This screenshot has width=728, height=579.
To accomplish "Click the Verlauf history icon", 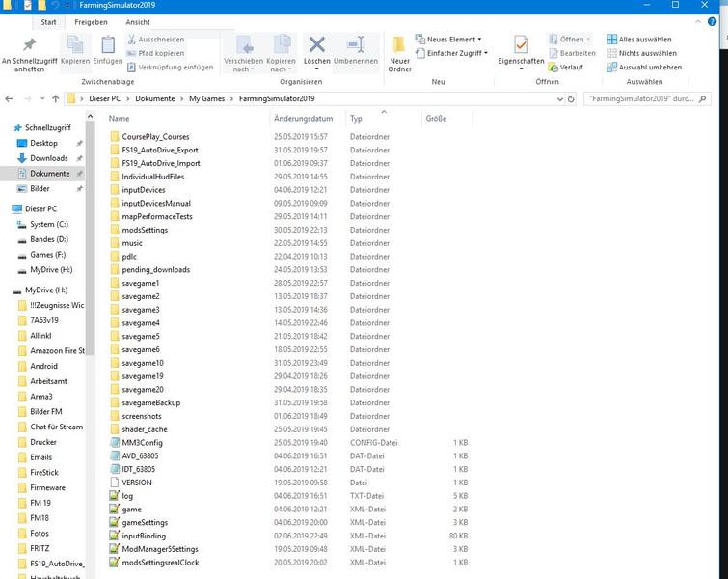I will coord(566,68).
